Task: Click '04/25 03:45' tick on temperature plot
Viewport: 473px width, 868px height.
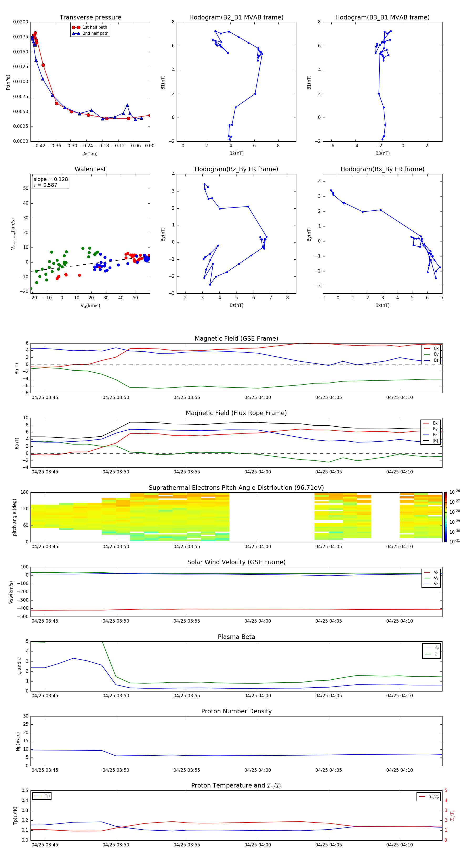Action: (x=45, y=845)
